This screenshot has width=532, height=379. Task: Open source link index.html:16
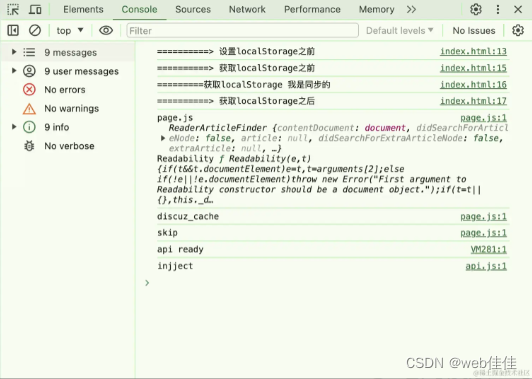(x=473, y=84)
